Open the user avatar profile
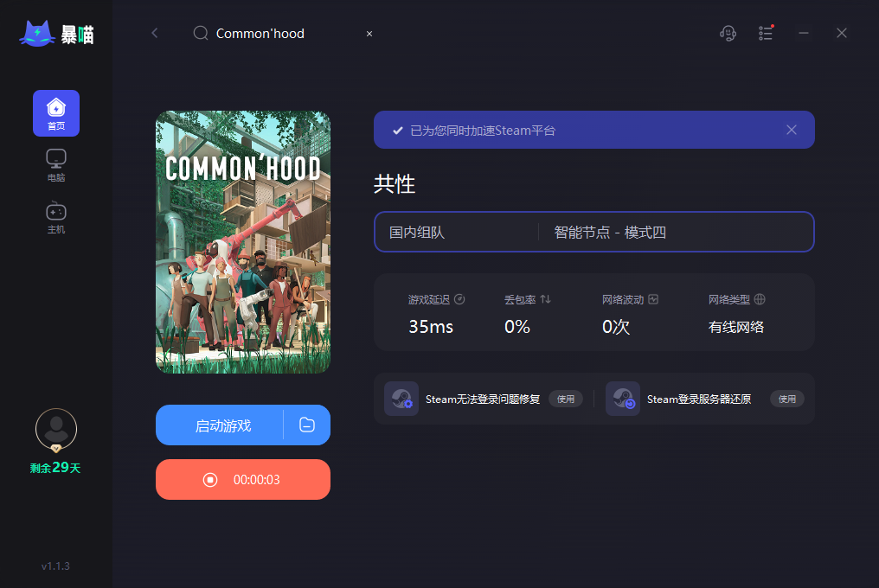Image resolution: width=879 pixels, height=588 pixels. click(x=56, y=430)
